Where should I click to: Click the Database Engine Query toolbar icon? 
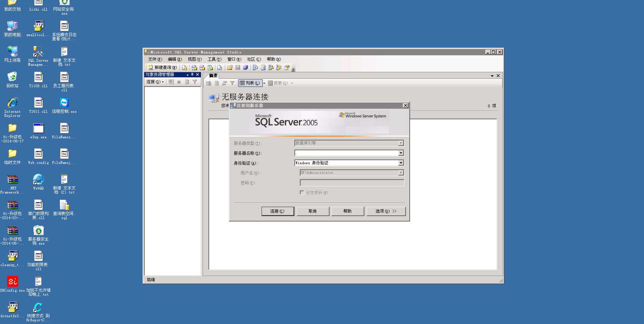[x=185, y=67]
